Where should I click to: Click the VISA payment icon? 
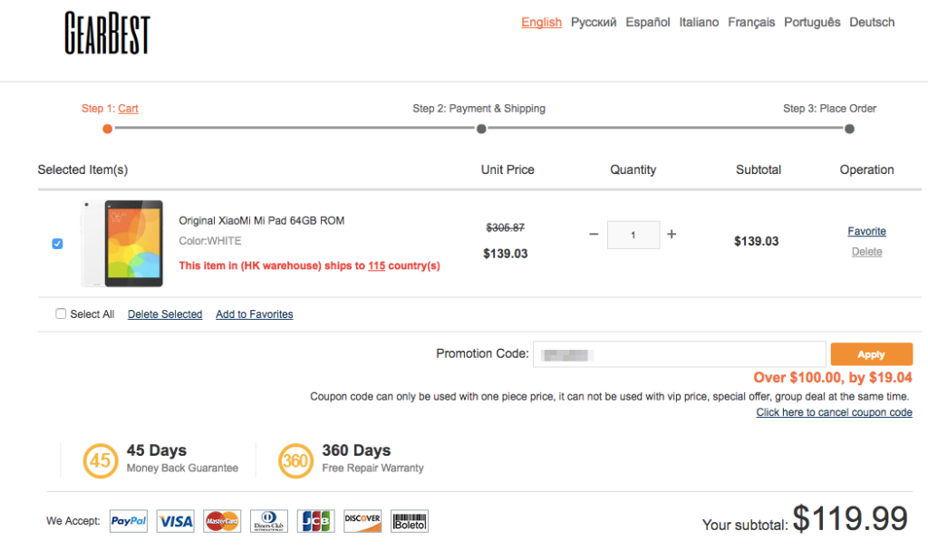175,521
